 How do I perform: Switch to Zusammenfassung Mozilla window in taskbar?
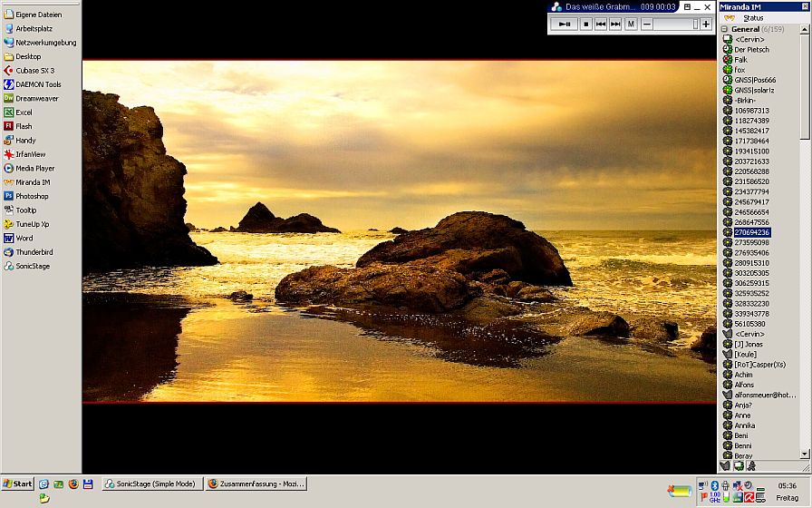click(x=256, y=484)
